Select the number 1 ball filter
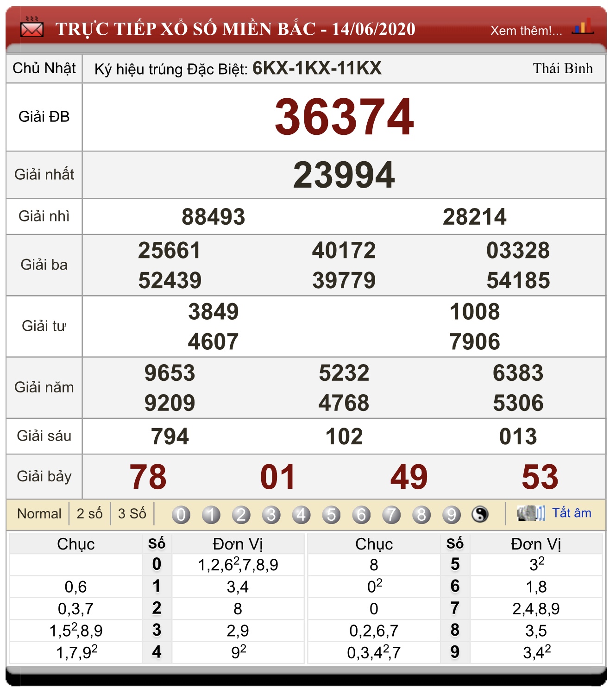This screenshot has width=616, height=688. click(x=211, y=515)
